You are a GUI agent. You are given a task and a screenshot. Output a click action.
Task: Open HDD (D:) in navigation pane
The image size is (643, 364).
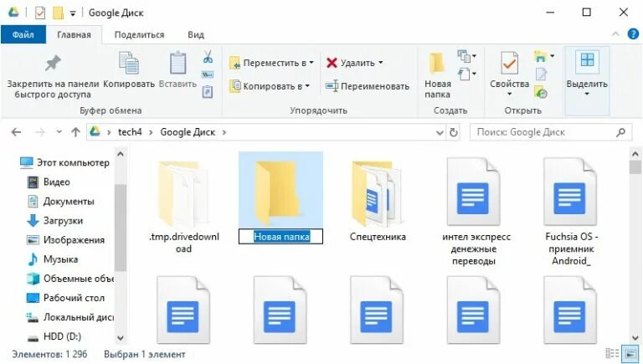pos(54,336)
